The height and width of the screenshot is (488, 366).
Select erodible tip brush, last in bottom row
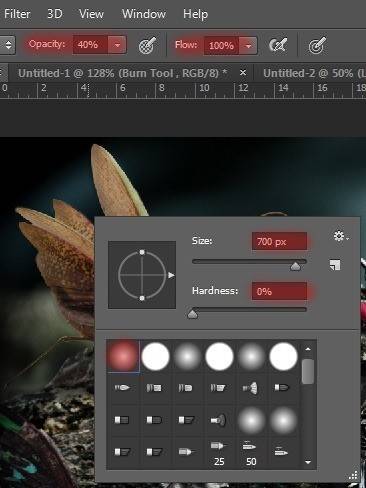tap(281, 452)
